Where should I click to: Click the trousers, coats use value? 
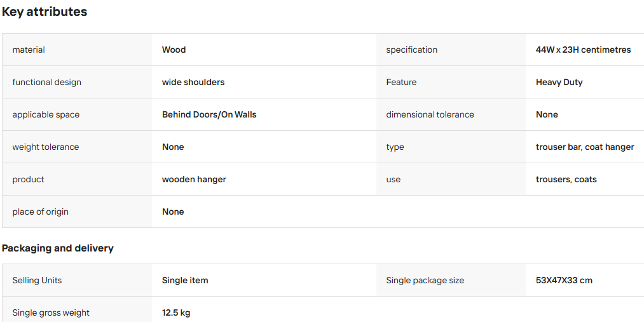[566, 179]
